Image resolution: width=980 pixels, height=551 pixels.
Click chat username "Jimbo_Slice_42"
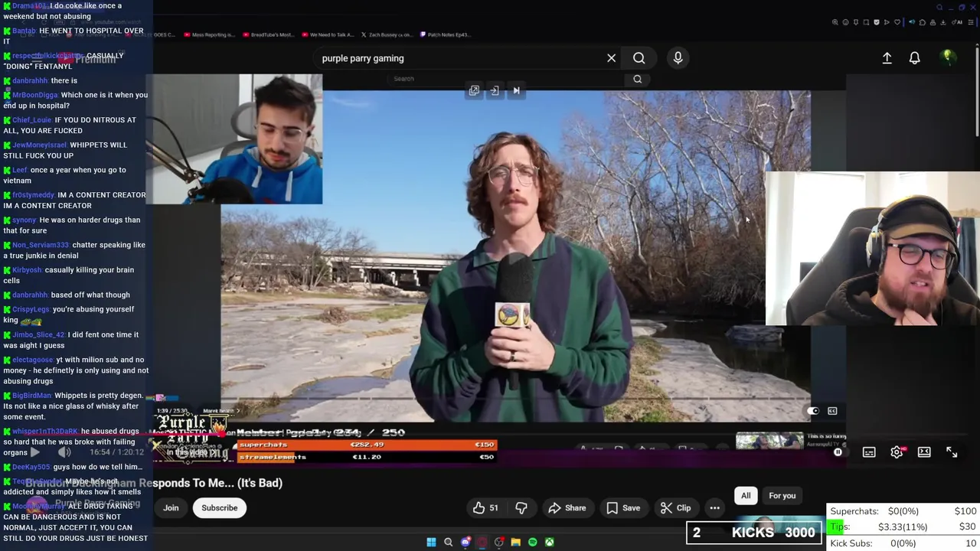(38, 334)
